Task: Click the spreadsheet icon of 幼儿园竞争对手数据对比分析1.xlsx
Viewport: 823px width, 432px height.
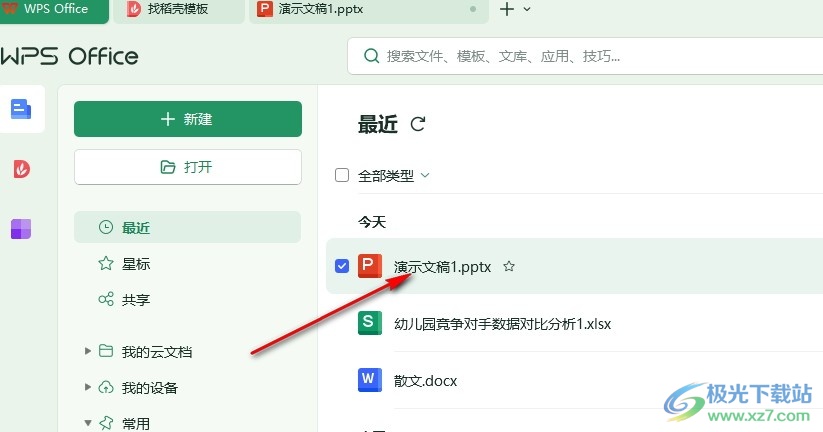Action: [x=370, y=322]
